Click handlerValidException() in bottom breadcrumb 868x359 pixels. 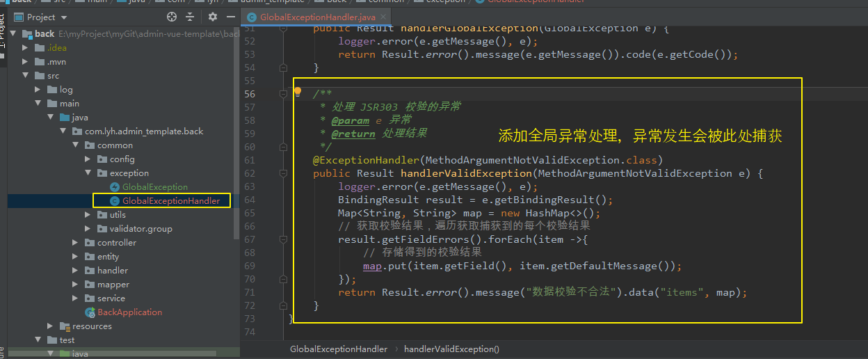(451, 349)
